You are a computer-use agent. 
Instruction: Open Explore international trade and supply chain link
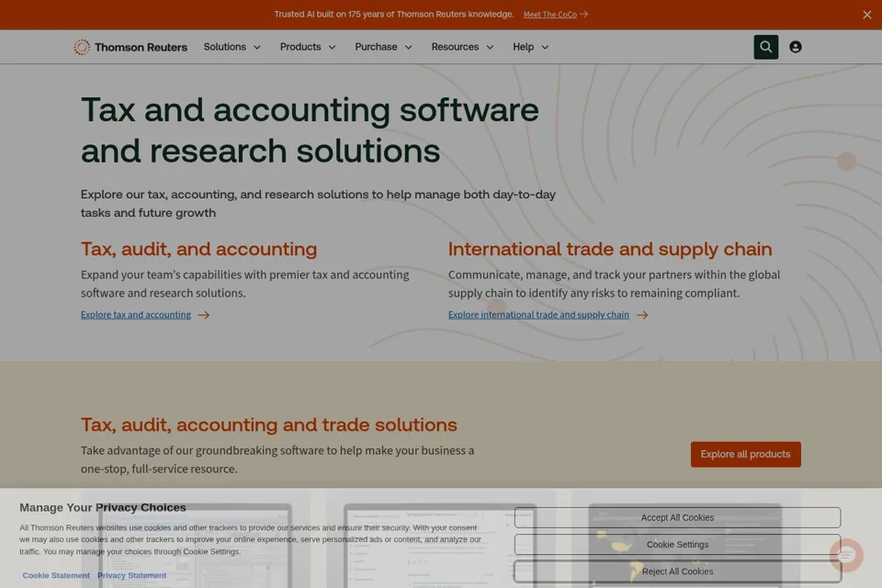pos(538,314)
